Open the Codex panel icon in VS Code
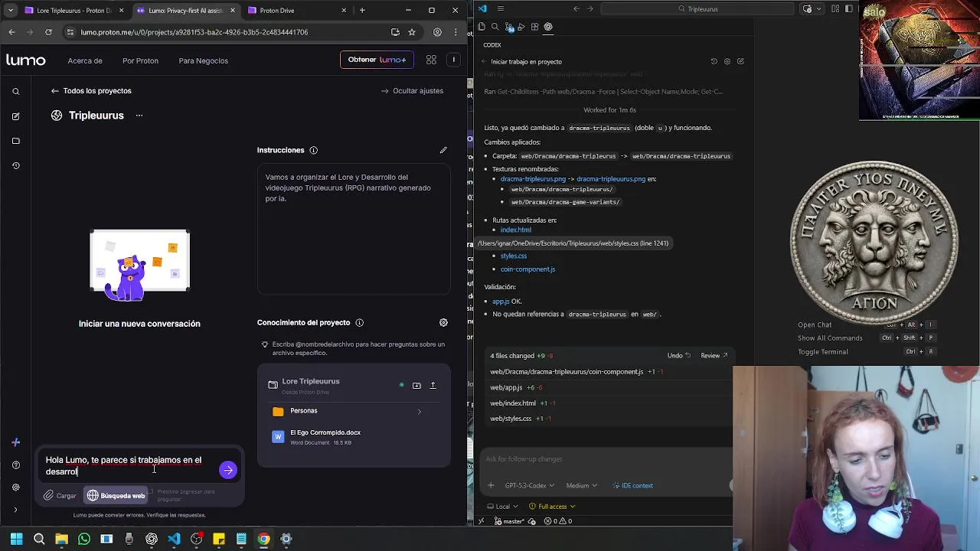Viewport: 980px width, 551px height. [548, 27]
